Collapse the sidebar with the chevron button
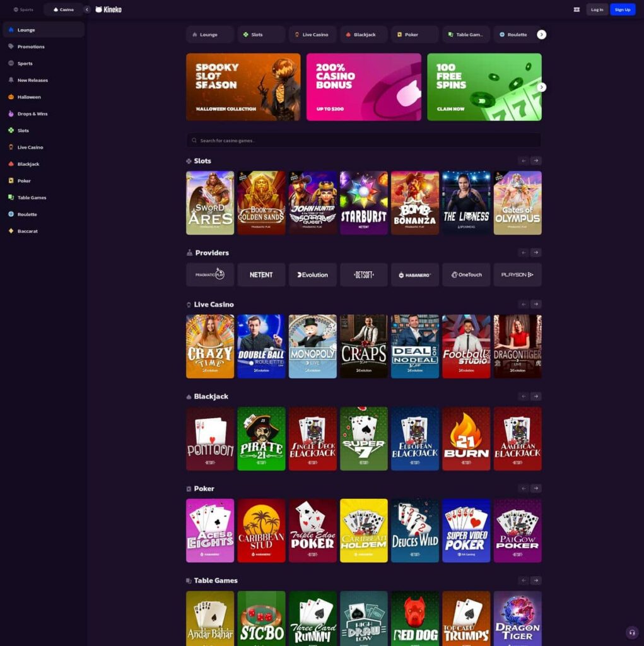This screenshot has height=646, width=644. coord(87,9)
